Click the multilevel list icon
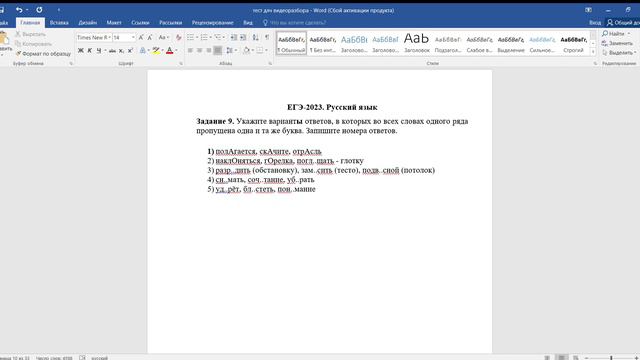The width and height of the screenshot is (640, 360). 218,38
